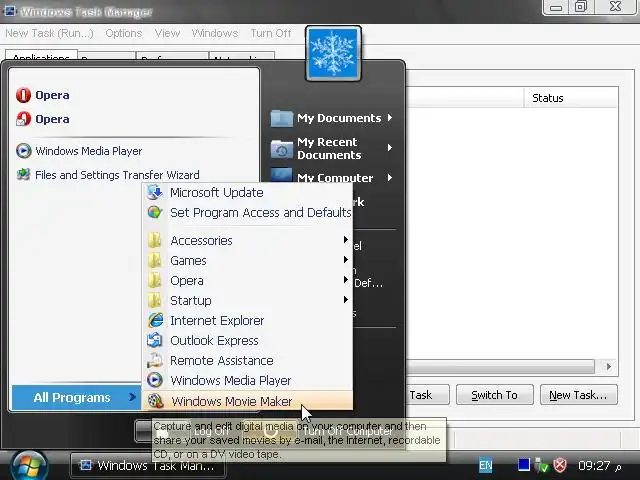640x480 pixels.
Task: Click the Outlook Express text label
Action: (214, 340)
